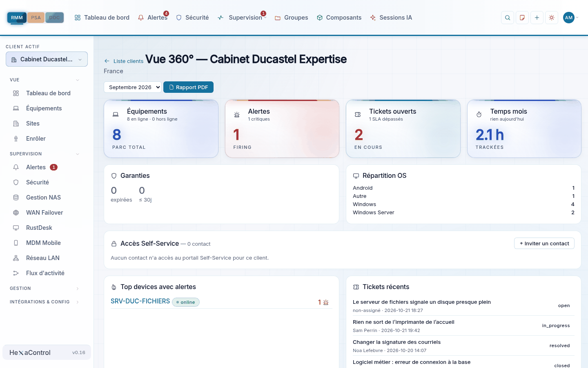Open ticket about l'imprimante de l'accueil
The height and width of the screenshot is (368, 588).
pyautogui.click(x=403, y=322)
